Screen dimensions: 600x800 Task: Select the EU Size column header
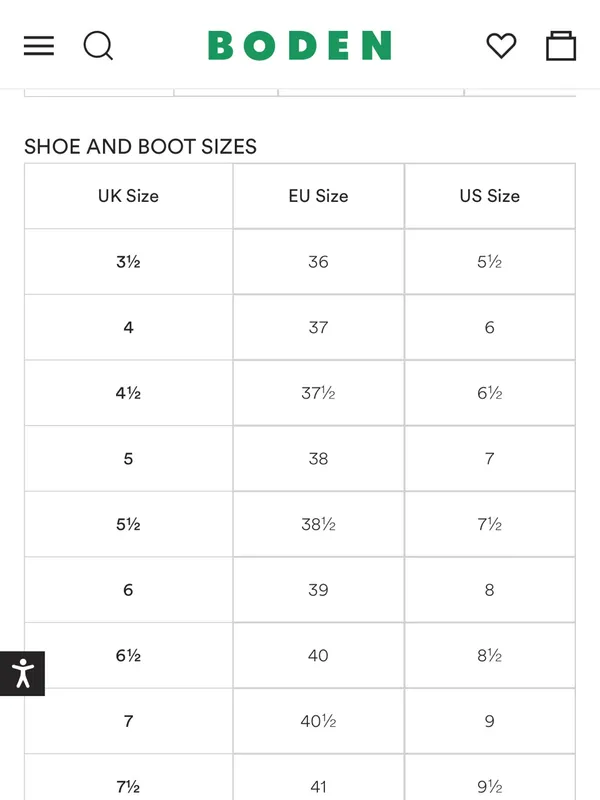click(318, 196)
